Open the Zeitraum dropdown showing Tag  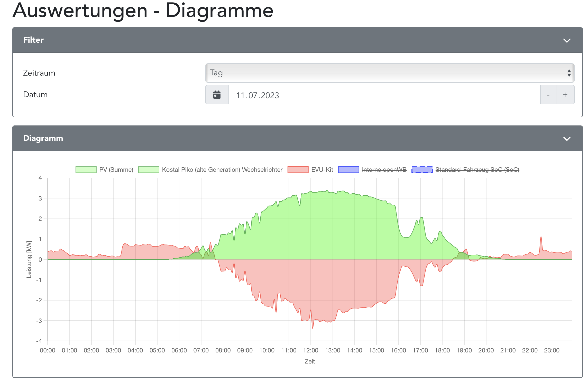point(390,73)
